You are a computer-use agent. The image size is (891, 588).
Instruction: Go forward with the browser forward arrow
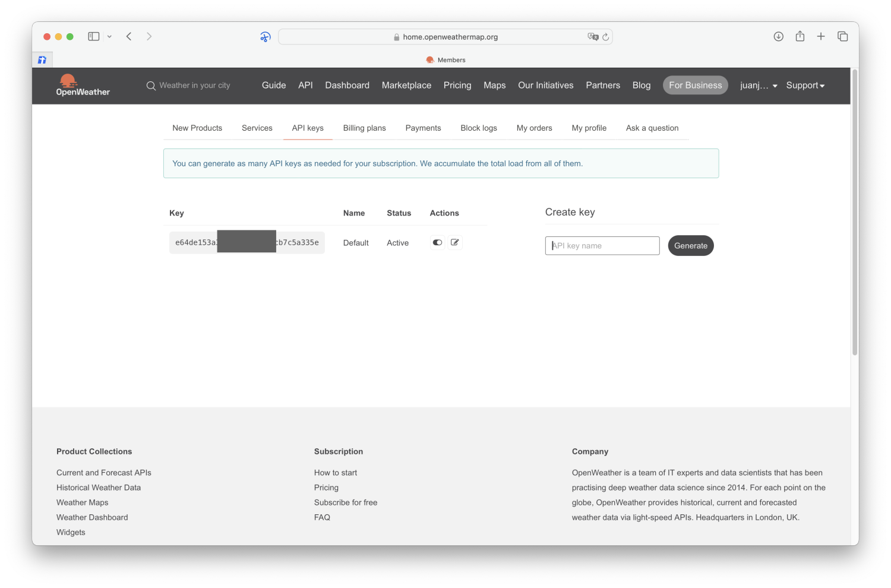[149, 36]
